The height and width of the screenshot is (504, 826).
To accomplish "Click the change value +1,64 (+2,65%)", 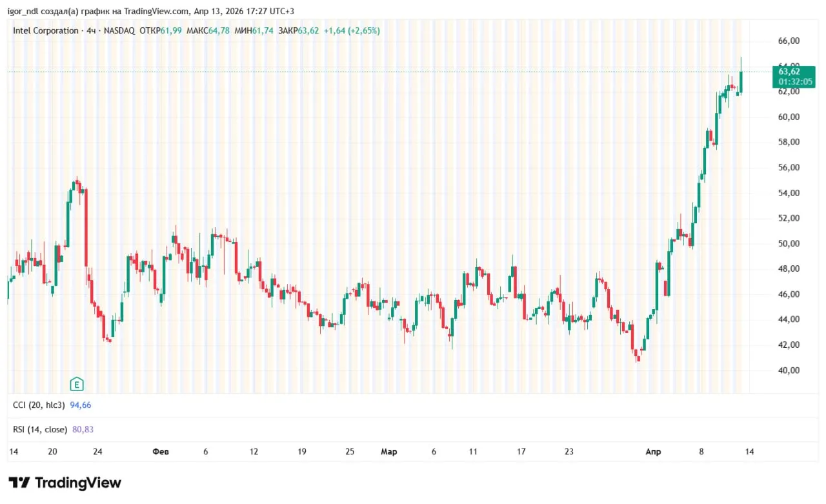I will 352,30.
